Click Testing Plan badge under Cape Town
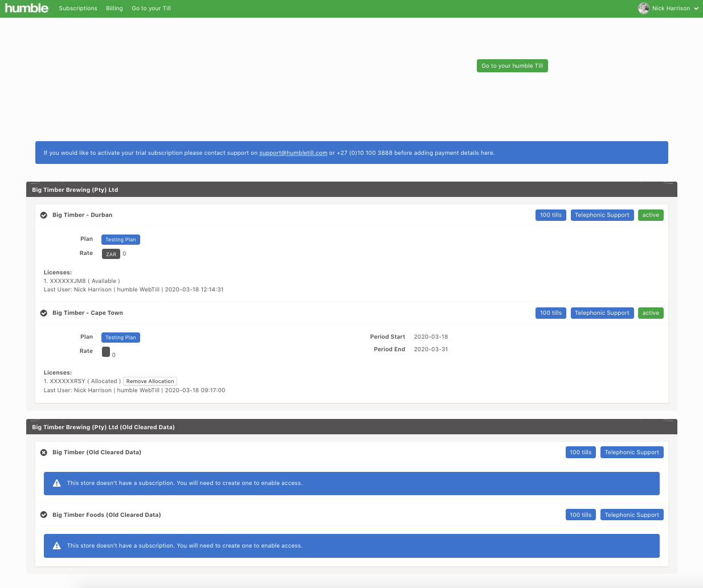Image resolution: width=703 pixels, height=588 pixels. click(121, 338)
